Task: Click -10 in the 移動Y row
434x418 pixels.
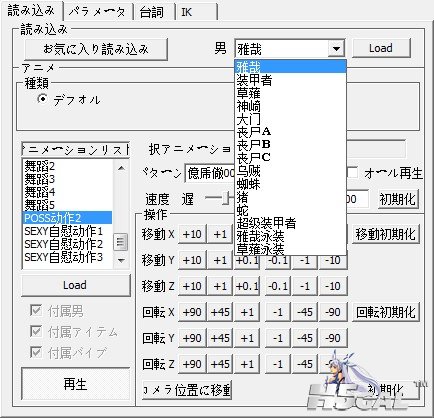Action: coord(333,260)
